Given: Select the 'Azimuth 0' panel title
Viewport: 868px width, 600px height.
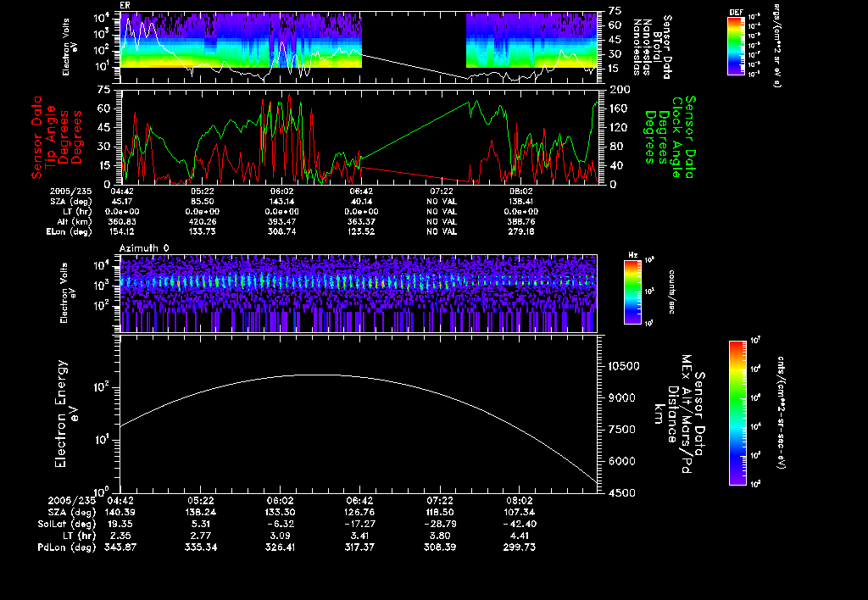Looking at the screenshot, I should pos(144,248).
